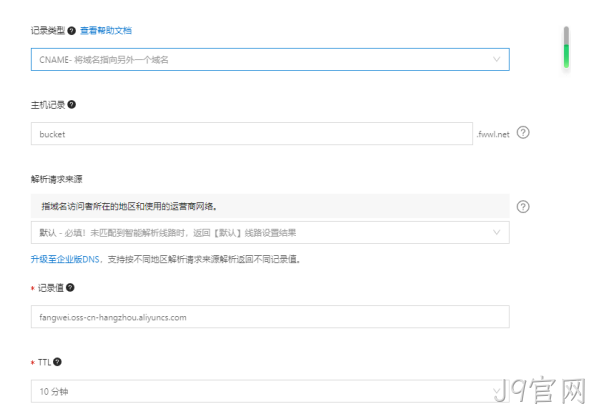Click help icon beside 主机记录 label
The image size is (599, 416).
click(71, 104)
